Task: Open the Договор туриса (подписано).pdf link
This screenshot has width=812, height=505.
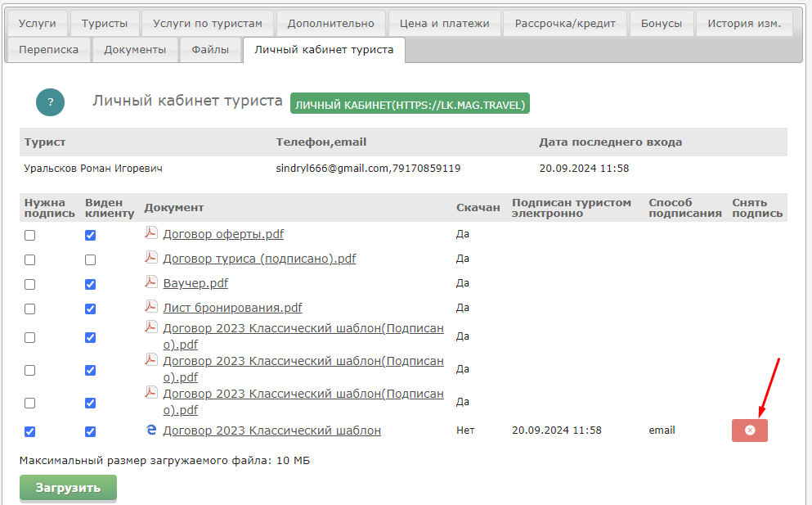Action: coord(259,258)
